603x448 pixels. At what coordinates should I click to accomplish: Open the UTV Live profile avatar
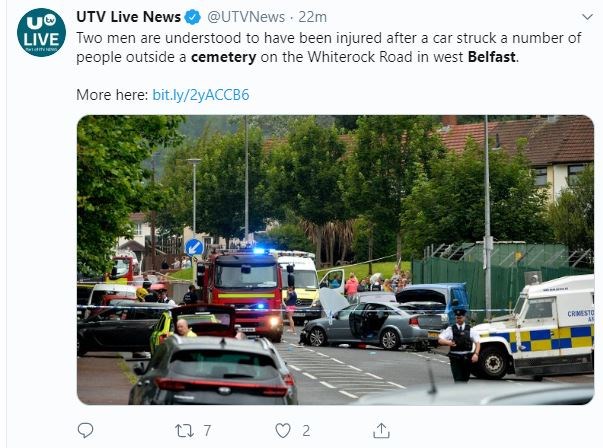click(41, 33)
